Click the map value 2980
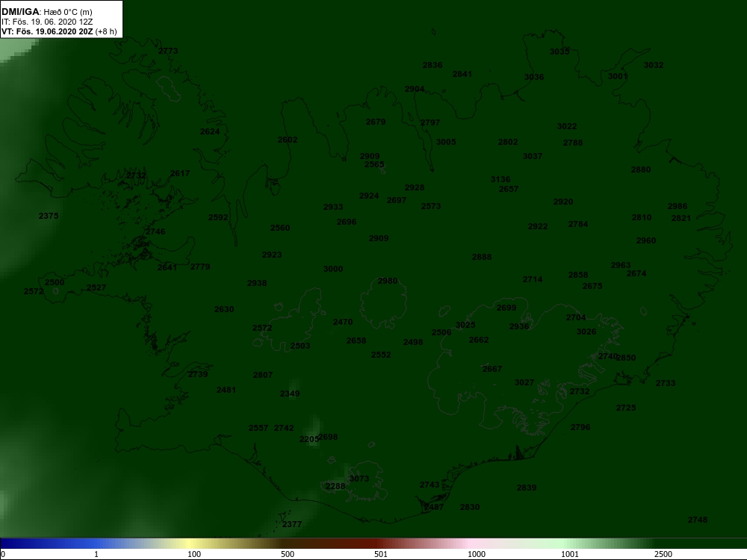 tap(387, 281)
